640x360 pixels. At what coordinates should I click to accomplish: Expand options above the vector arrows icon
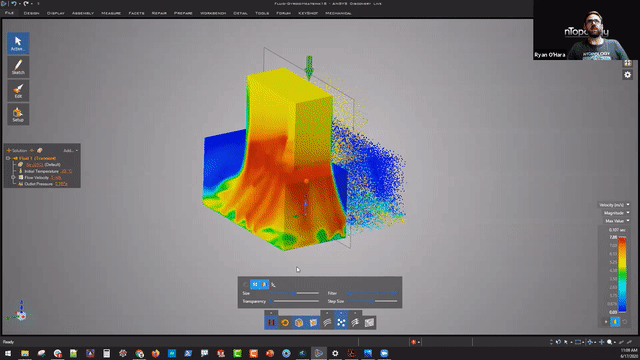[x=355, y=313]
